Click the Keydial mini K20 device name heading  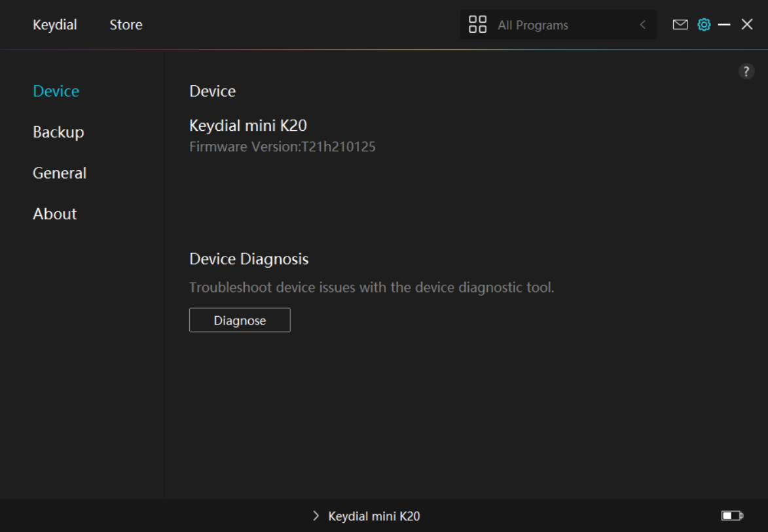click(248, 125)
